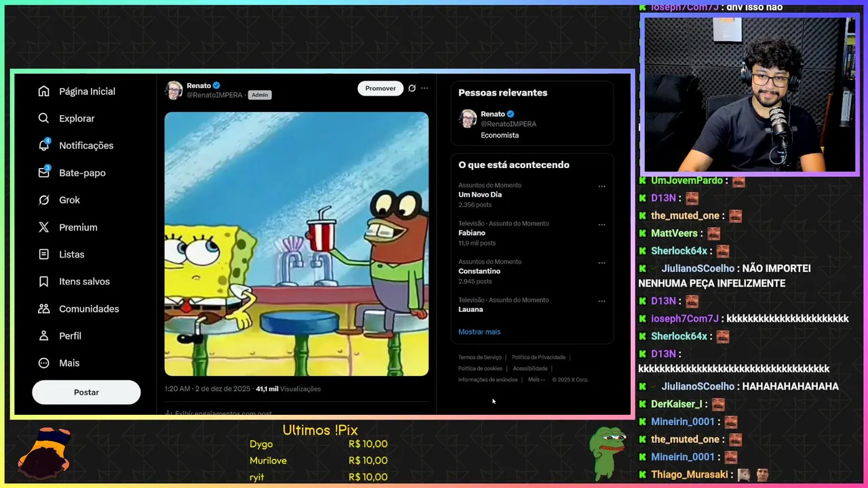Click DerKaiser_I's username in chat
The height and width of the screenshot is (488, 868).
(x=677, y=404)
